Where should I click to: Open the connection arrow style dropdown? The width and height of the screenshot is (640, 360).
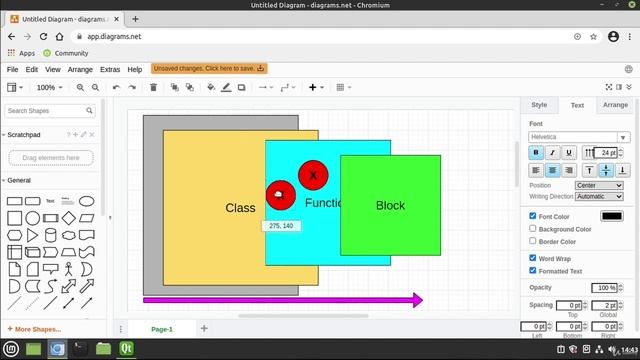coord(266,87)
